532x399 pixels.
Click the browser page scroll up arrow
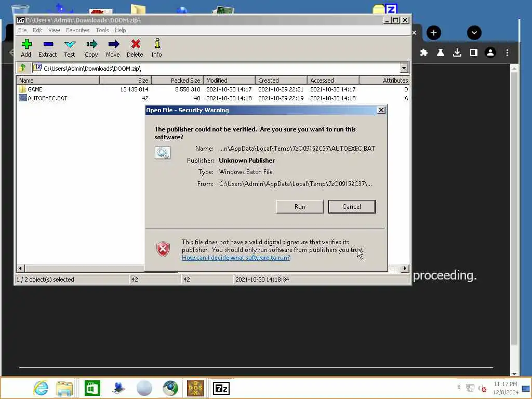[x=514, y=69]
